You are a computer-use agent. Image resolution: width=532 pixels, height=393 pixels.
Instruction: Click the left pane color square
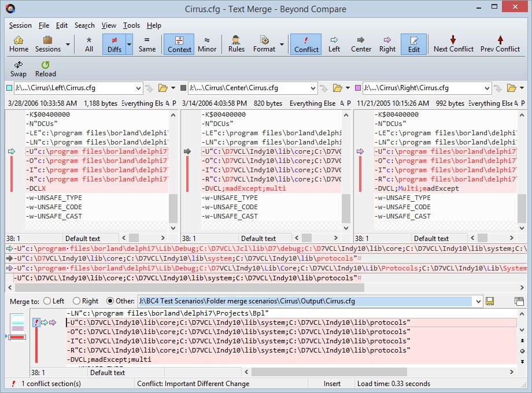click(9, 88)
